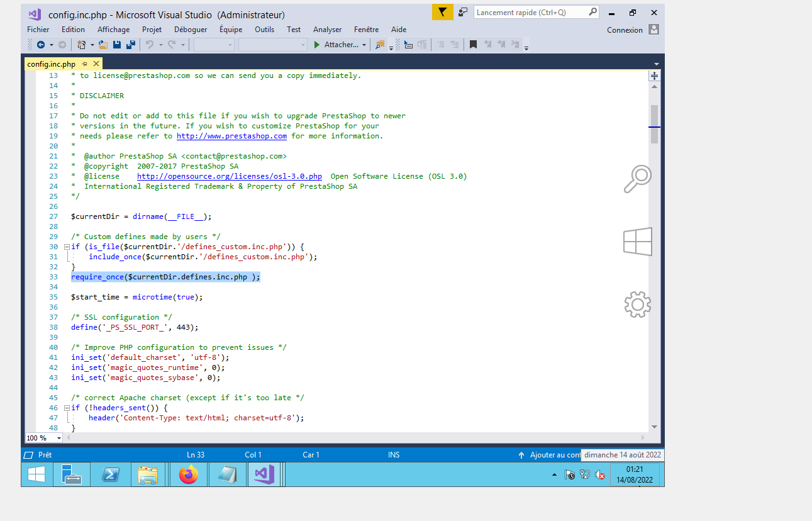Click the account avatar icon beside Connexion
Image resolution: width=812 pixels, height=521 pixels.
(x=654, y=30)
